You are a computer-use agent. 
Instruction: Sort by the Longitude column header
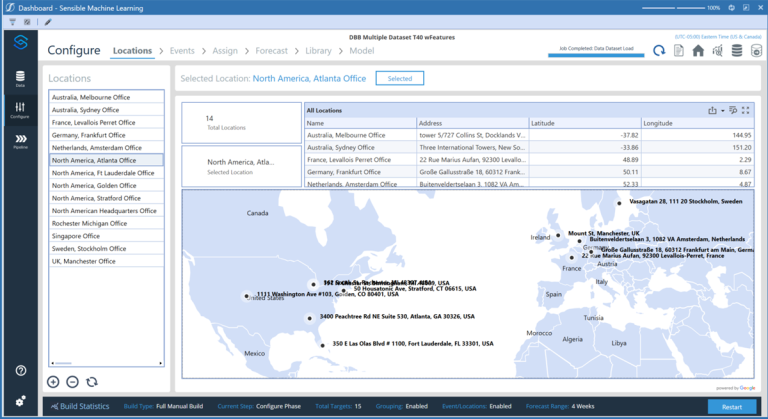(697, 123)
